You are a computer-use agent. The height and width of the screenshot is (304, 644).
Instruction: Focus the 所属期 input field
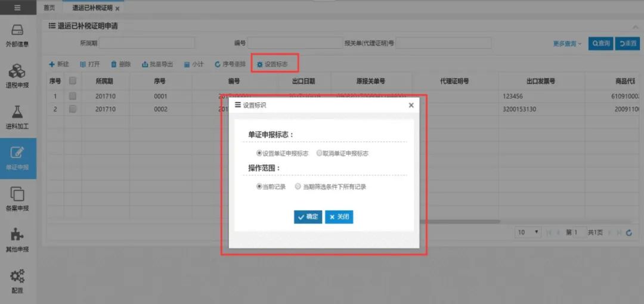tap(147, 43)
